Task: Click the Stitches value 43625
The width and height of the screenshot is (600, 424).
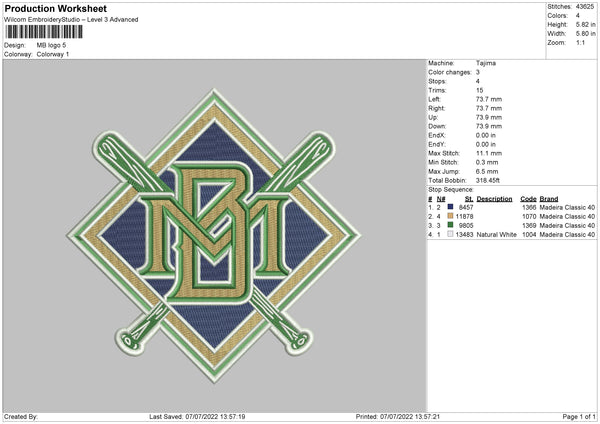Action: [585, 7]
